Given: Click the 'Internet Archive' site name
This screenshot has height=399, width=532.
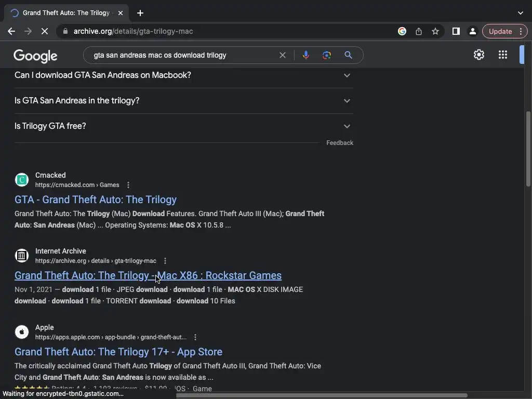Looking at the screenshot, I should (61, 251).
